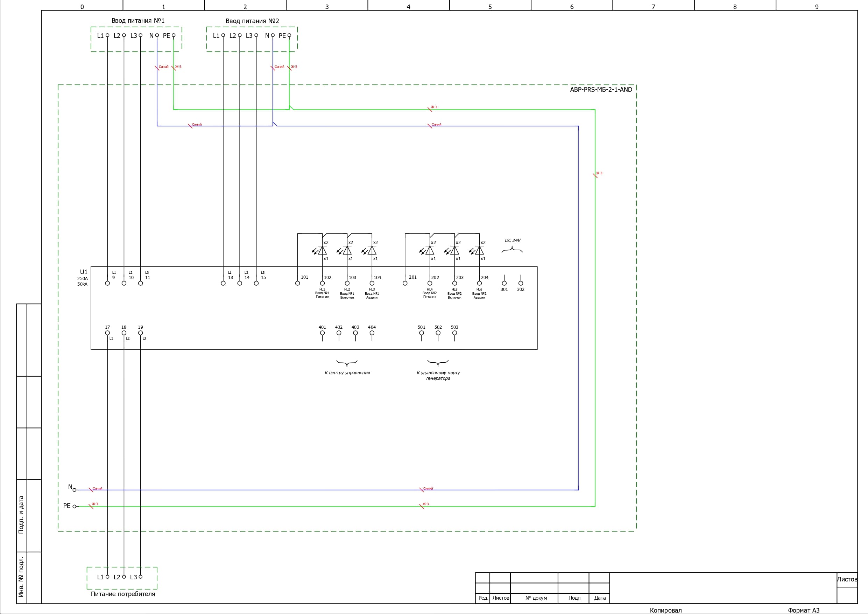This screenshot has width=868, height=614.
Task: Select the HL6 Ввод №2 Авария LED symbol
Action: pos(479,250)
